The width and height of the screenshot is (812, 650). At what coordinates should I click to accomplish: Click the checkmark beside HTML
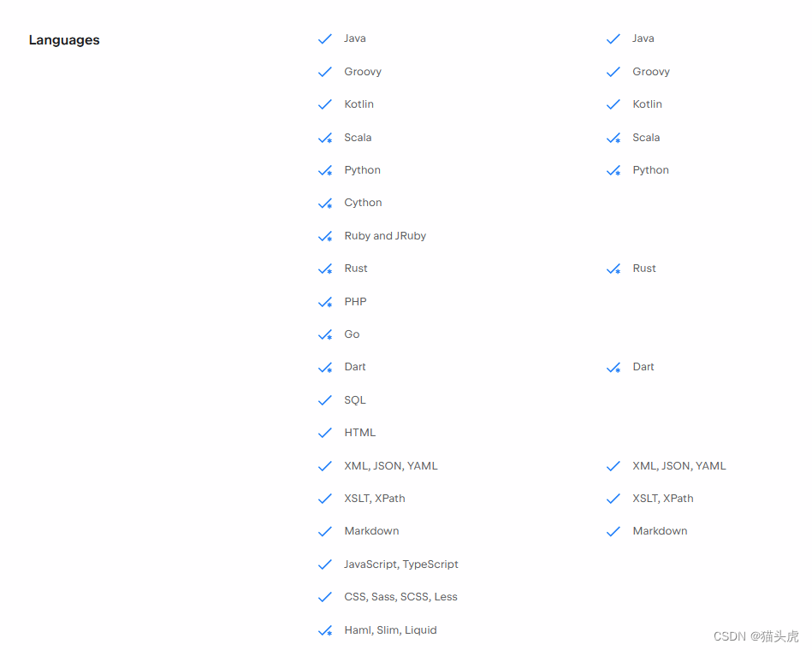tap(324, 433)
